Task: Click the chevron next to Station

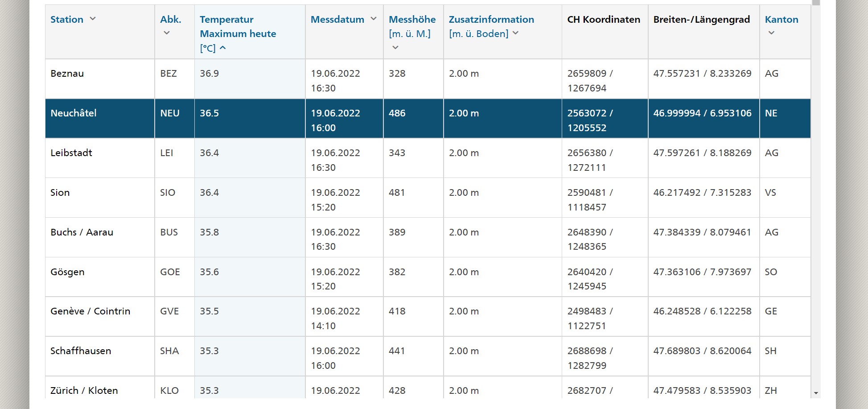Action: 93,19
